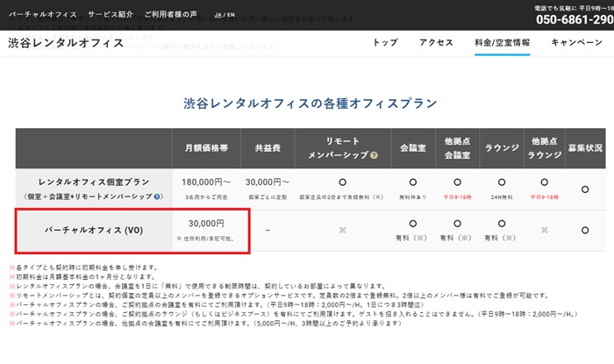614x364 pixels.
Task: Click the 30,000円 price in the VO row
Action: click(x=206, y=224)
